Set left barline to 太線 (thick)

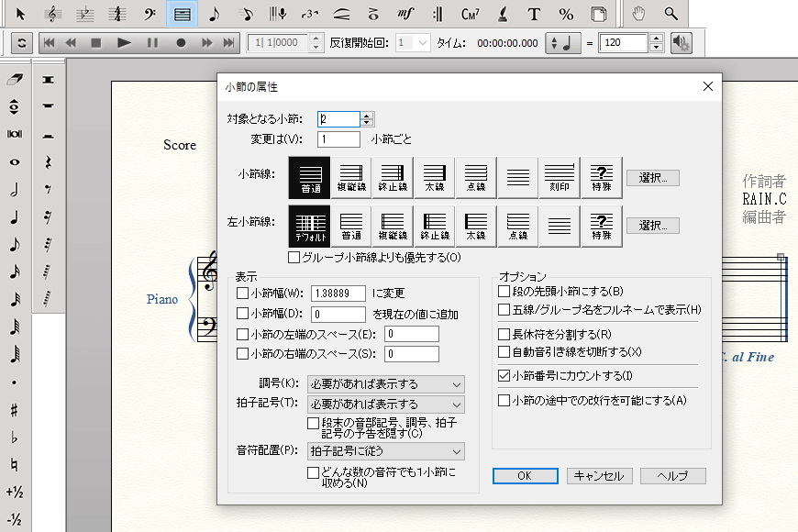coord(475,226)
